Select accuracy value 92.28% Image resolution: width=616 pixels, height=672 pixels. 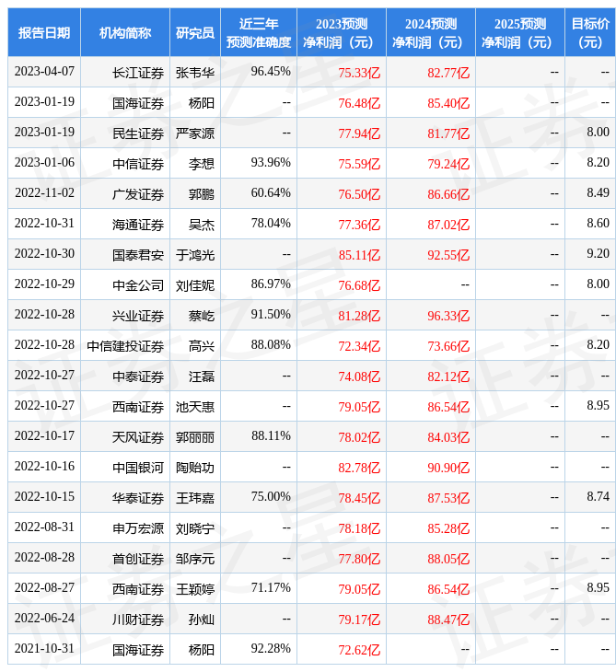pyautogui.click(x=271, y=649)
